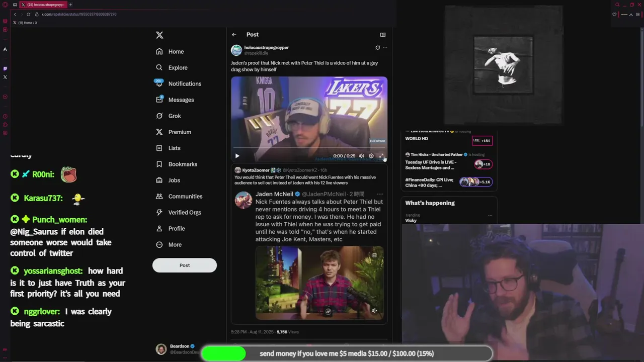Click Jaden McNeil's avatar
The width and height of the screenshot is (644, 362).
(x=244, y=200)
